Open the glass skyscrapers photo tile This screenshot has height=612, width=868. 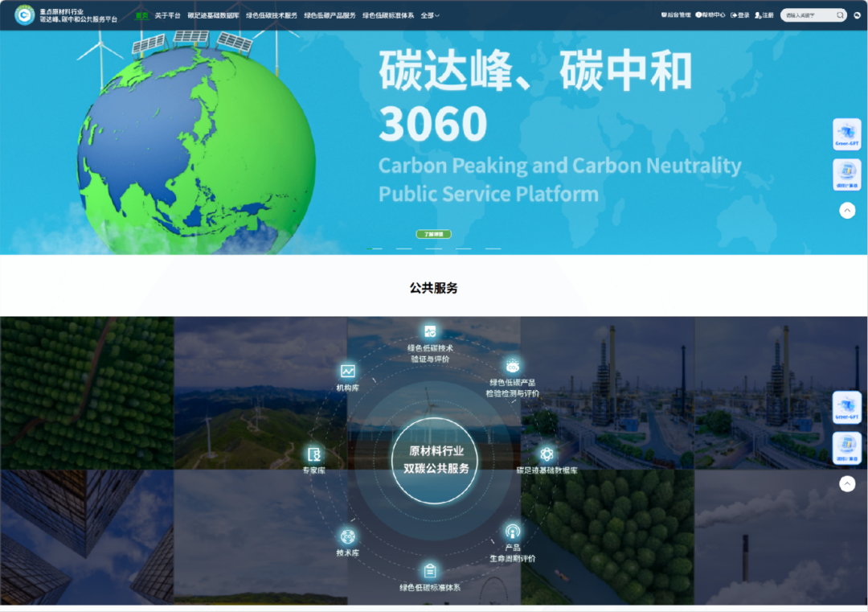[87, 537]
